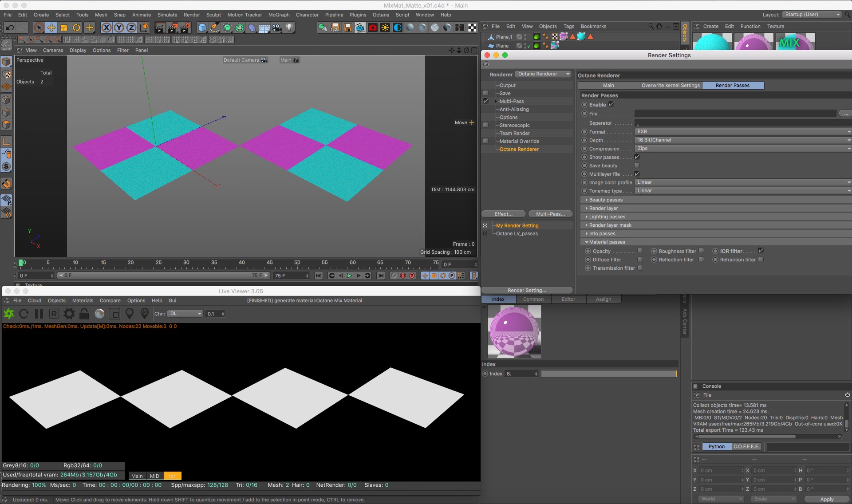Open the Renderer Octane Renderer dropdown

tap(544, 74)
